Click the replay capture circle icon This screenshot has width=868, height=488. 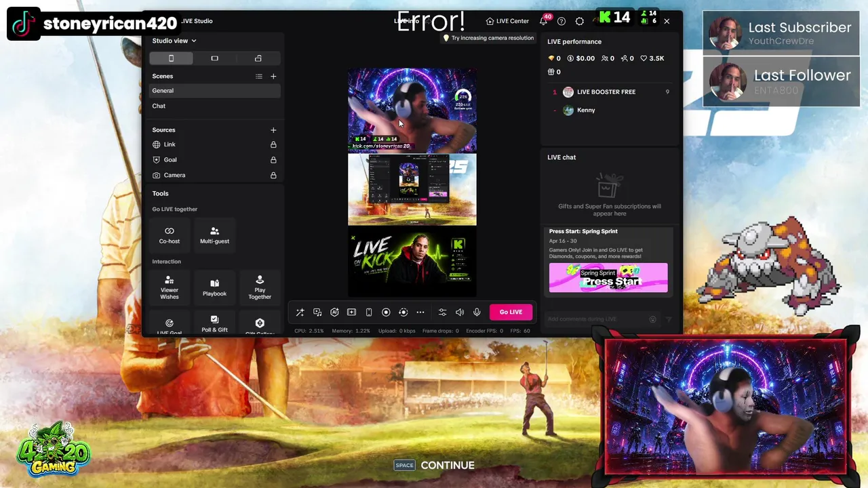point(403,312)
